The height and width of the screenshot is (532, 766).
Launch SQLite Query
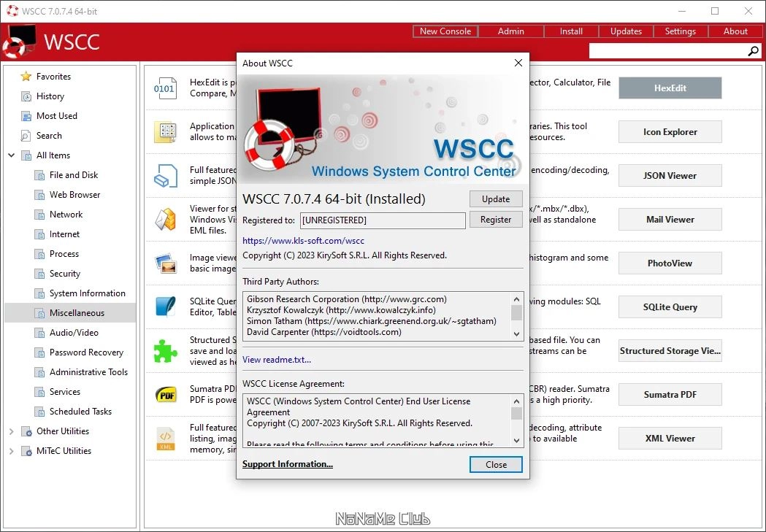tap(670, 307)
